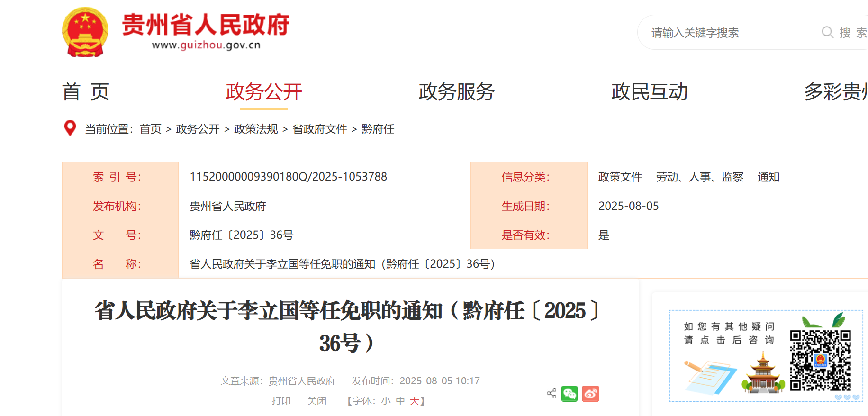Share article via Weibo icon

(590, 393)
